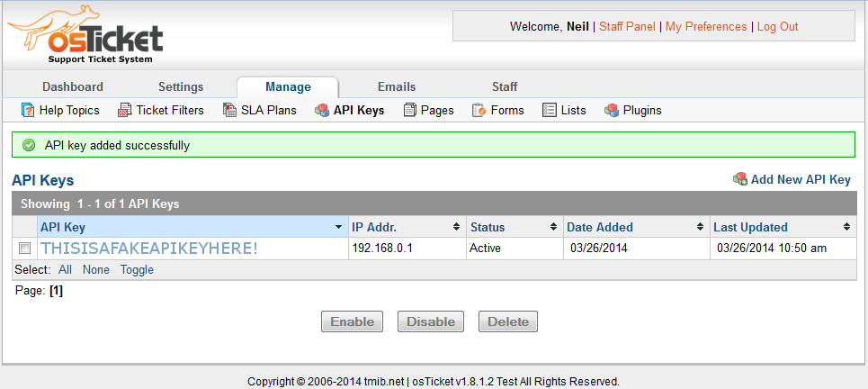868x389 pixels.
Task: Click the Add New API Key icon
Action: pos(740,178)
